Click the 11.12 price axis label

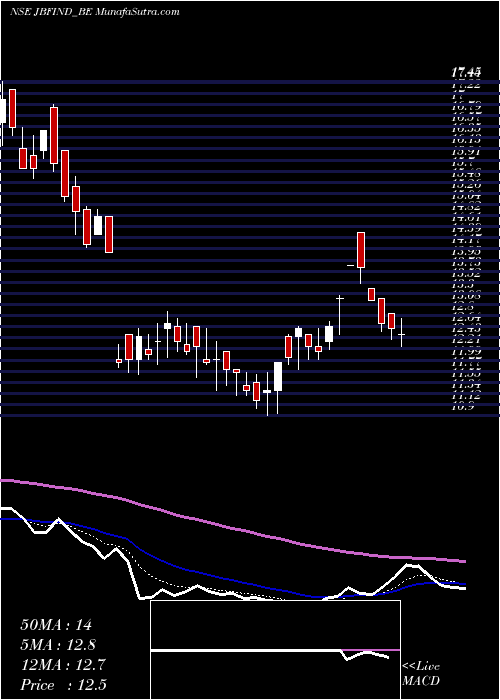tap(467, 396)
